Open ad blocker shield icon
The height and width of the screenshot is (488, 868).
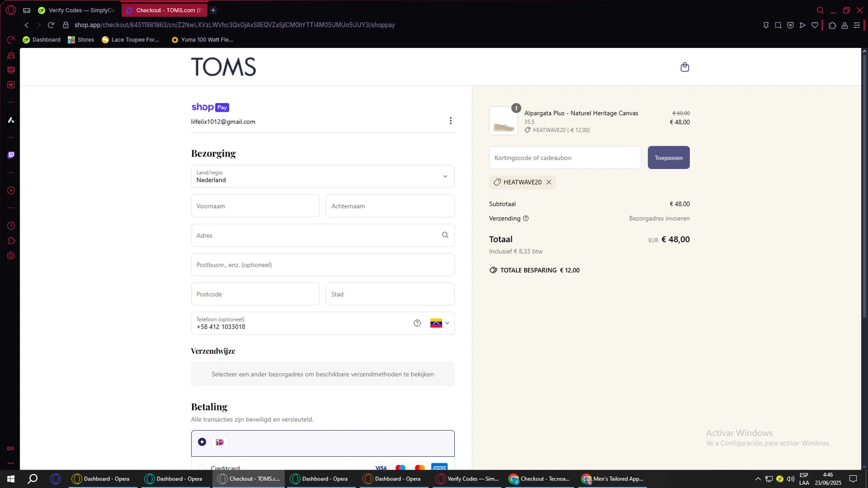[790, 25]
